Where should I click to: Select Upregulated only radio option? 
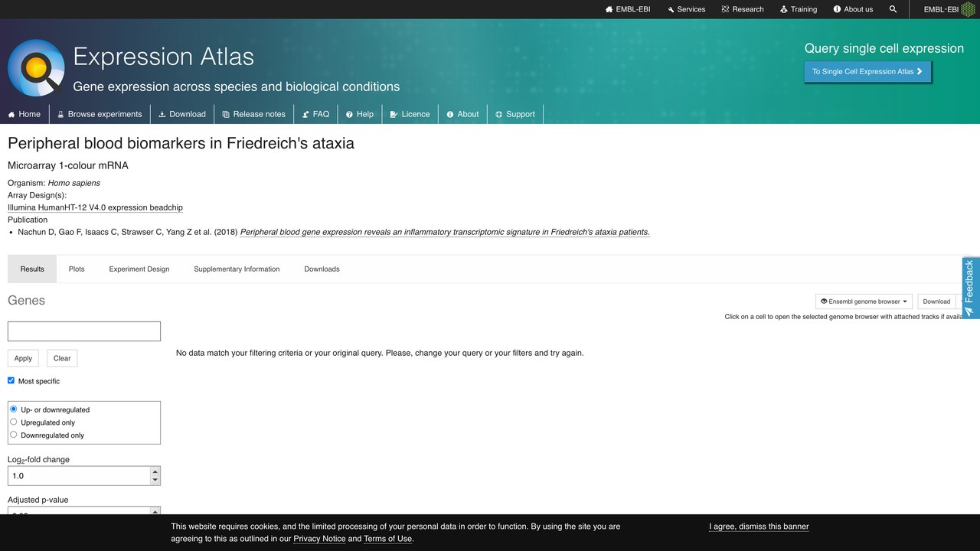click(x=14, y=422)
